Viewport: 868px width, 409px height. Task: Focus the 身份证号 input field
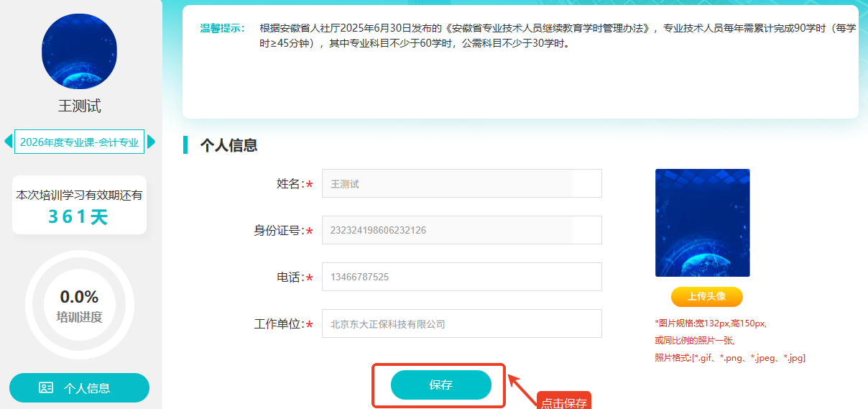[461, 230]
